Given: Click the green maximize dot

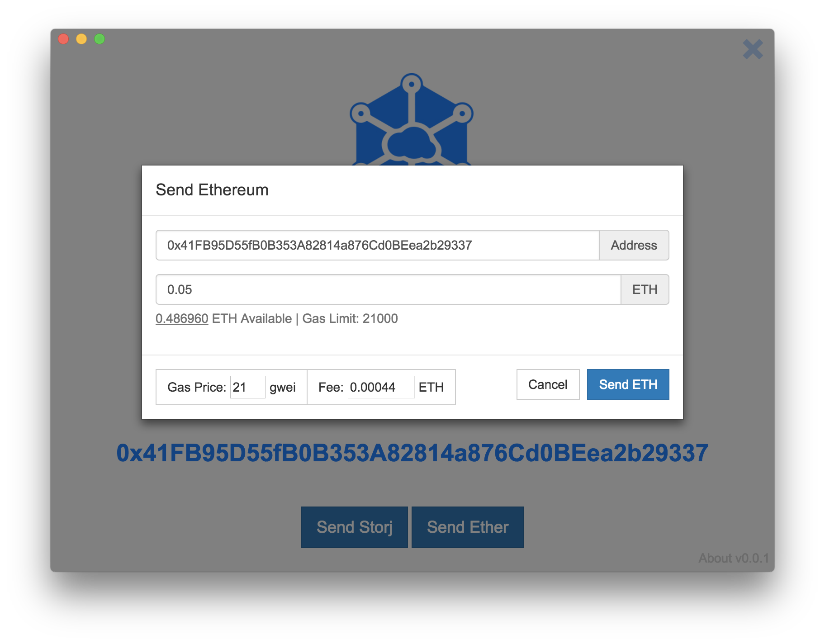Looking at the screenshot, I should [100, 39].
